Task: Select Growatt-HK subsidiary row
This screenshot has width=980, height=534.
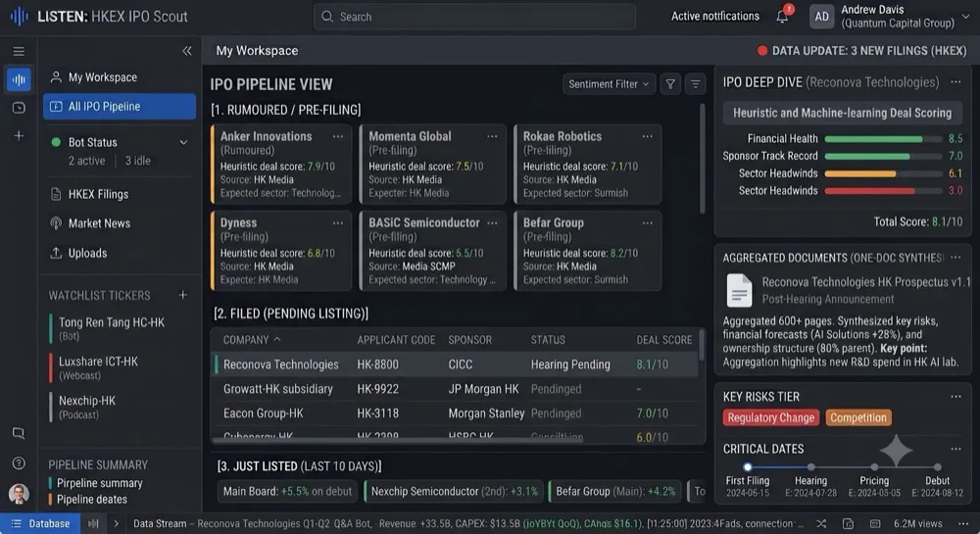Action: coord(457,389)
